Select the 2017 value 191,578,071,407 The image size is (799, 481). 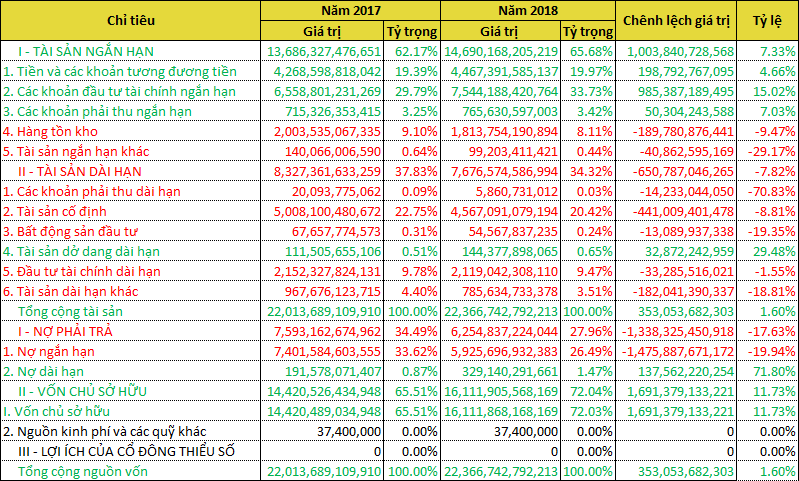point(333,371)
